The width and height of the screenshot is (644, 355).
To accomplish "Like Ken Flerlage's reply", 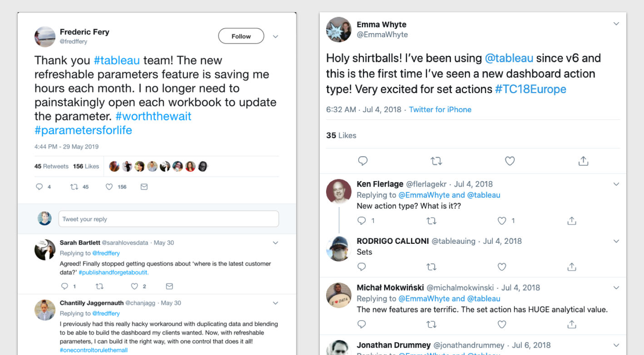I will [x=502, y=221].
